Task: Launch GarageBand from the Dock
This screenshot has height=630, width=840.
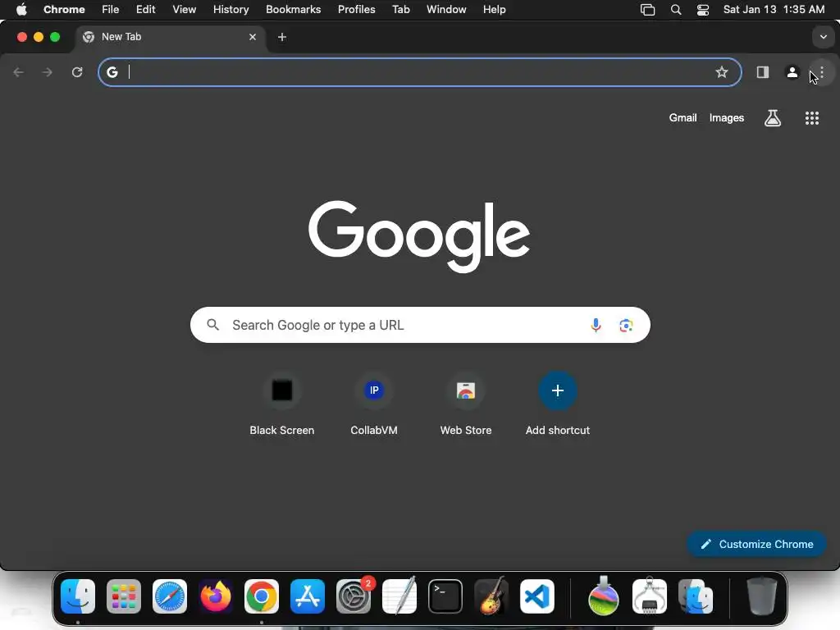Action: 491,596
